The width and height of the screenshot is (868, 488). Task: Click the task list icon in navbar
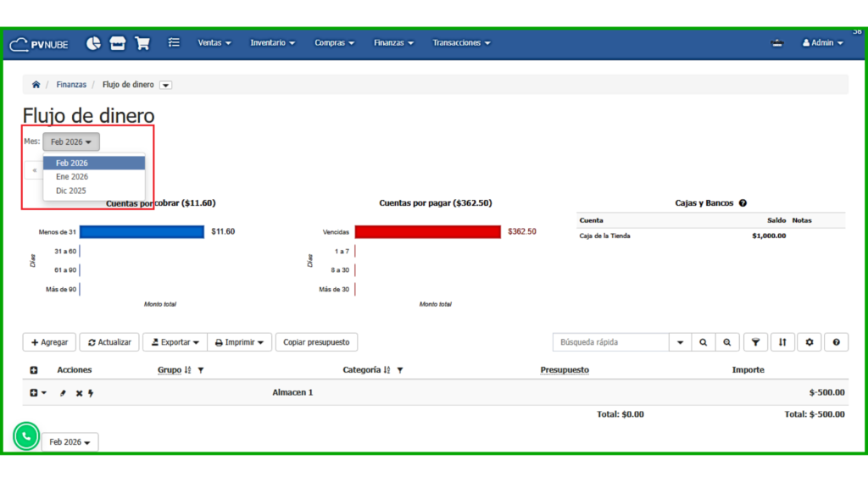tap(174, 43)
